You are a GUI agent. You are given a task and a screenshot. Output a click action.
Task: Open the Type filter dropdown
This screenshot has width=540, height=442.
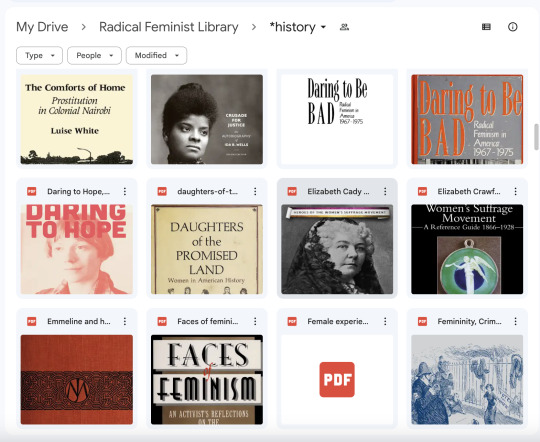click(x=39, y=55)
